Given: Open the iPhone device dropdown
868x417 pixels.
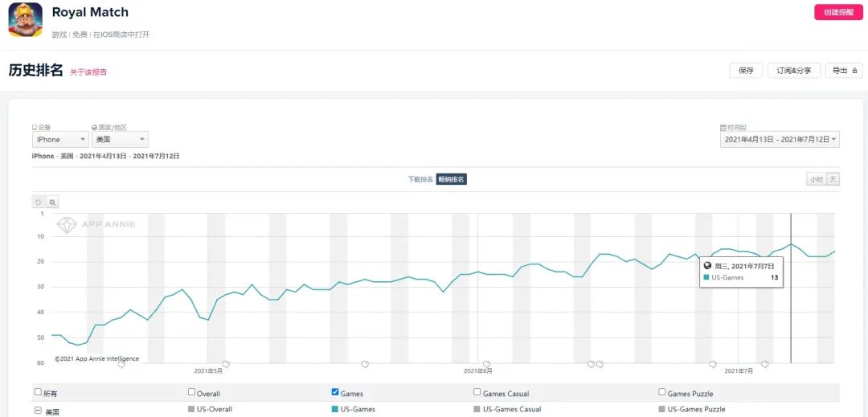Looking at the screenshot, I should 60,139.
